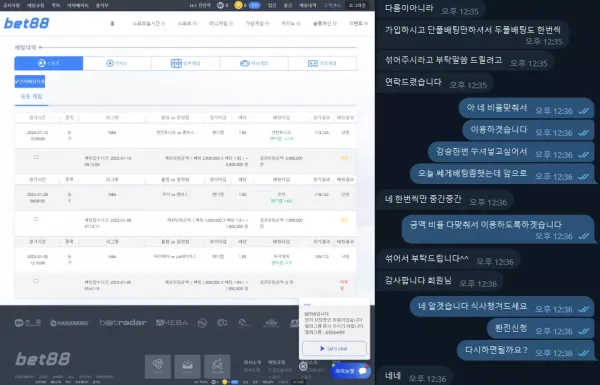600x385 pixels.
Task: Click the blue delete selected bets button
Action: coord(30,82)
